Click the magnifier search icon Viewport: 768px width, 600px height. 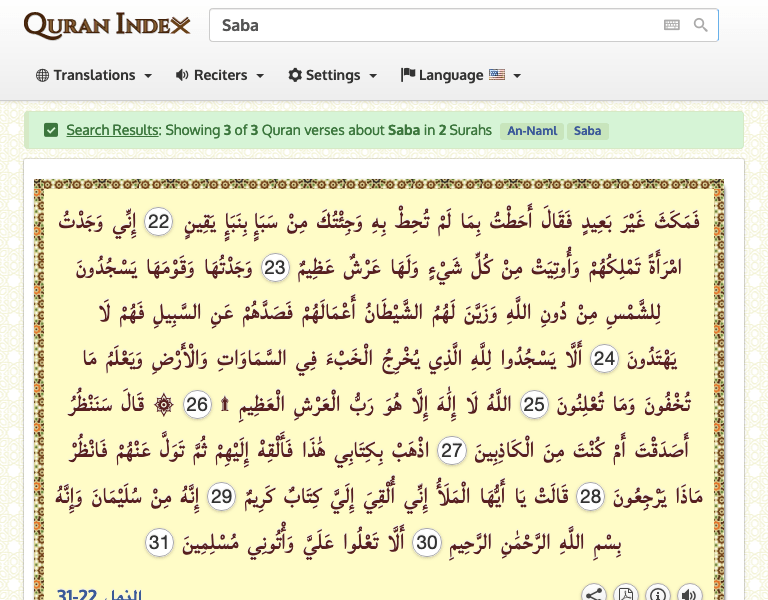pyautogui.click(x=701, y=25)
